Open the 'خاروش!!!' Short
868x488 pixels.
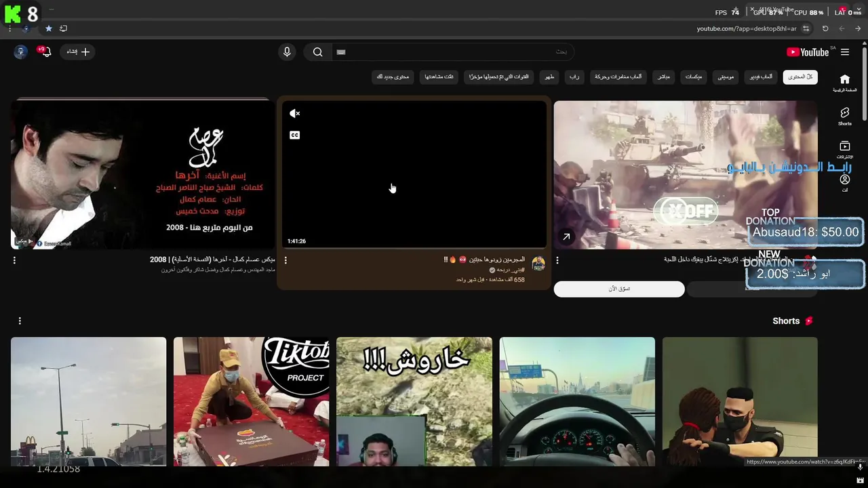click(x=414, y=401)
